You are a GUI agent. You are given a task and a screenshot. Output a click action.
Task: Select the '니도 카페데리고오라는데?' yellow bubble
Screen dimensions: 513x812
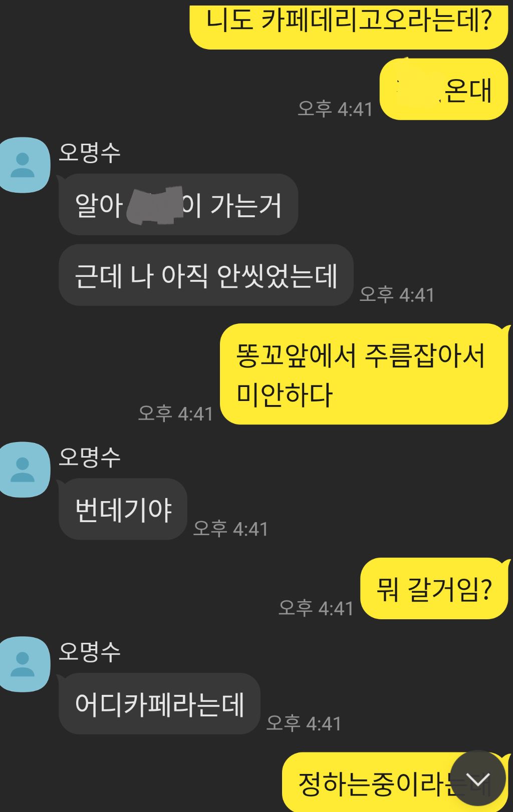pos(349,26)
